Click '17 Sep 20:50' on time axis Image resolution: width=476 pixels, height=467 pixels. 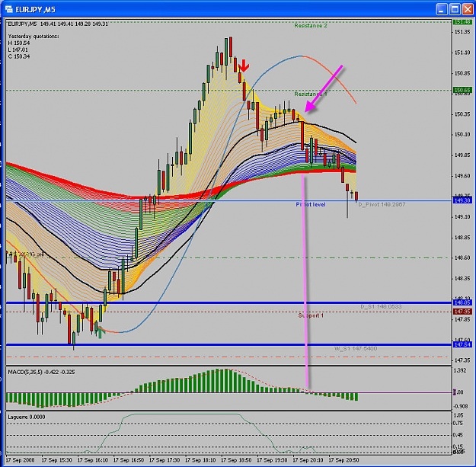tap(343, 460)
